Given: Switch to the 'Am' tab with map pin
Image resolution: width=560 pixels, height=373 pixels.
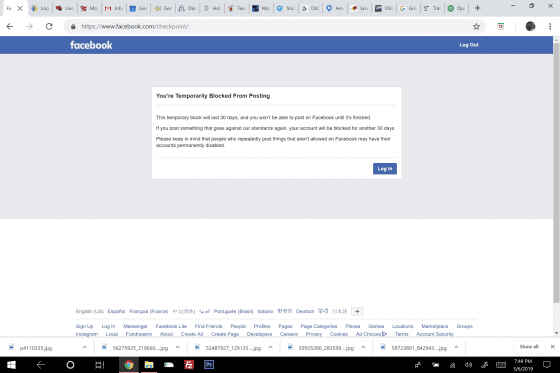Looking at the screenshot, I should [335, 8].
